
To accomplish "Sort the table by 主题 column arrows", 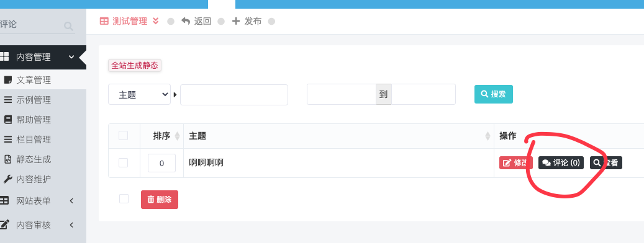I will click(x=488, y=136).
